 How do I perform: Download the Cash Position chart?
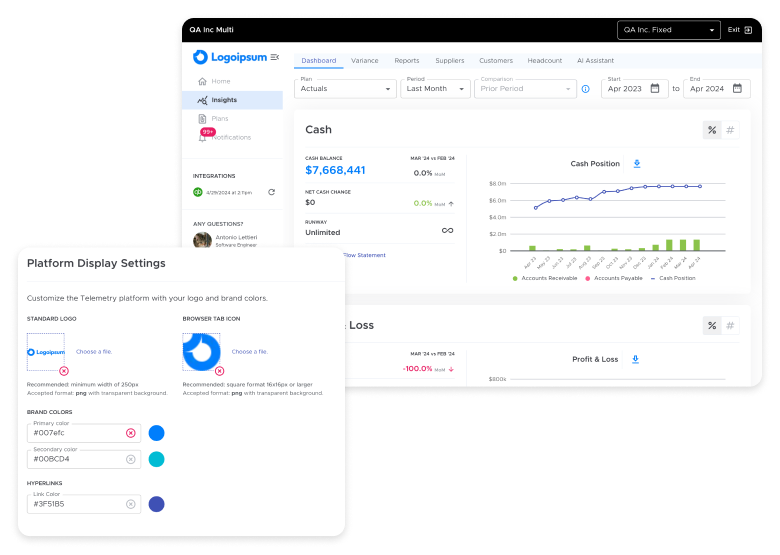[x=637, y=164]
